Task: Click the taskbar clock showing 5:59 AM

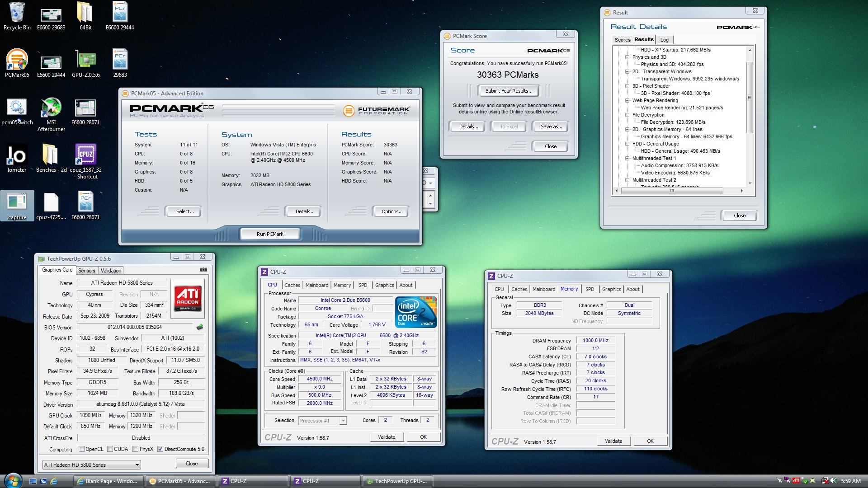Action: click(850, 481)
